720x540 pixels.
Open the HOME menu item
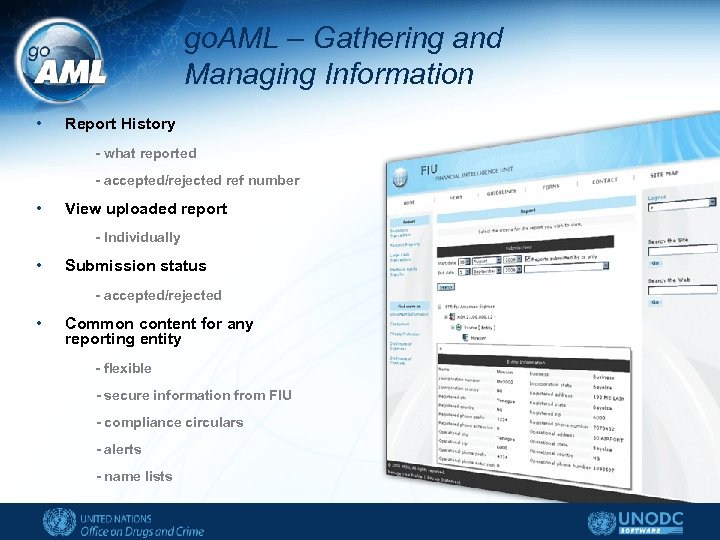click(x=409, y=202)
